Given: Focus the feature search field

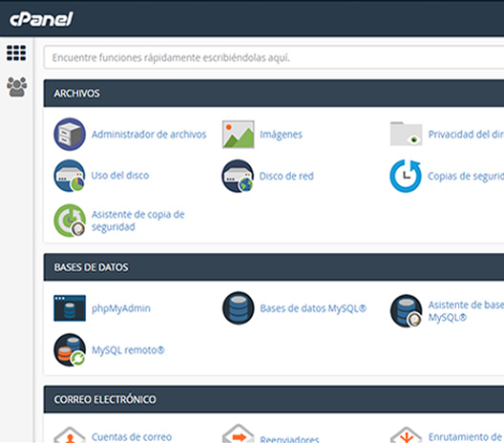Looking at the screenshot, I should point(274,57).
